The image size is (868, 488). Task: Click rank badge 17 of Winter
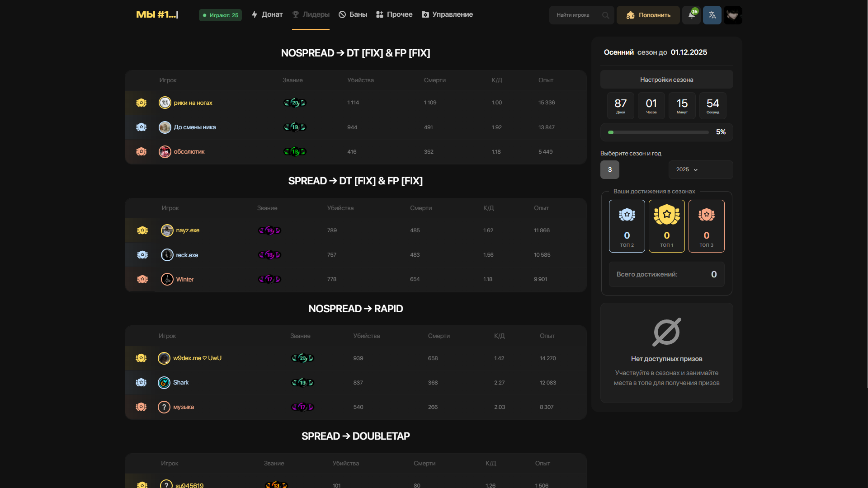(x=270, y=279)
